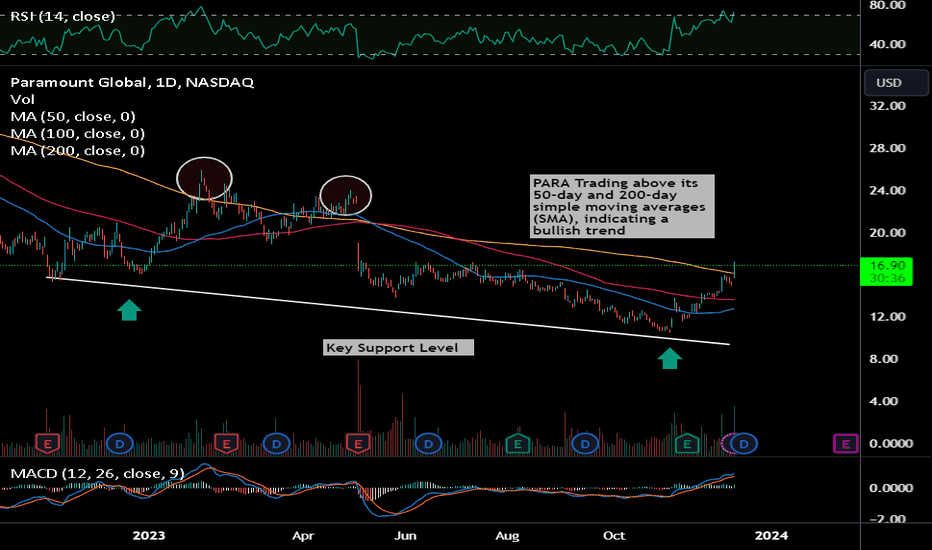The height and width of the screenshot is (550, 932).
Task: Select the blue D dividend marker before April
Action: click(x=276, y=444)
